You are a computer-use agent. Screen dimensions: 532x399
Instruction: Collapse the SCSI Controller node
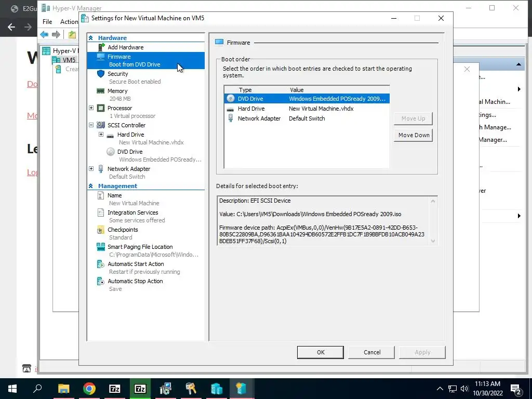point(91,125)
